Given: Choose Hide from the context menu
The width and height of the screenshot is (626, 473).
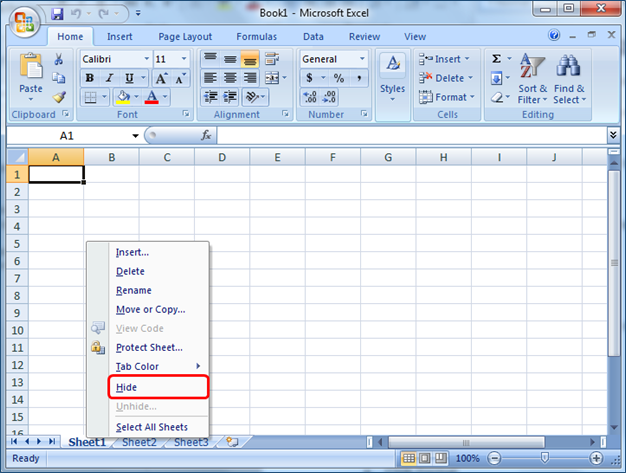Looking at the screenshot, I should click(x=158, y=387).
